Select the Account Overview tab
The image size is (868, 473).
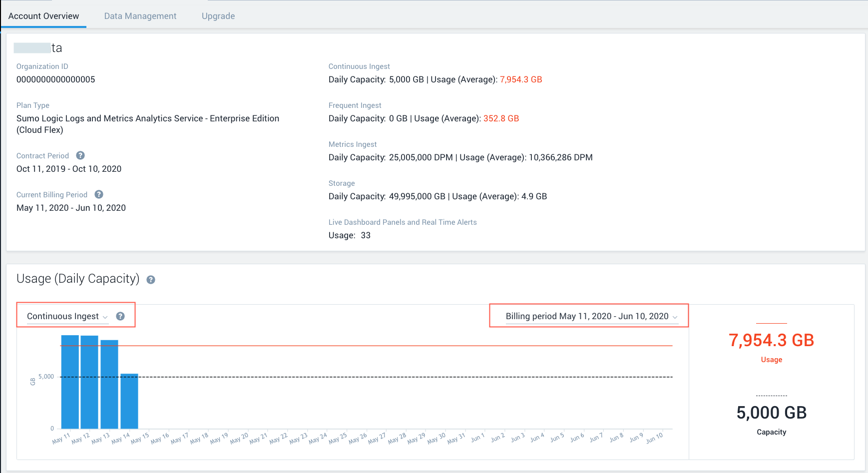(x=43, y=15)
